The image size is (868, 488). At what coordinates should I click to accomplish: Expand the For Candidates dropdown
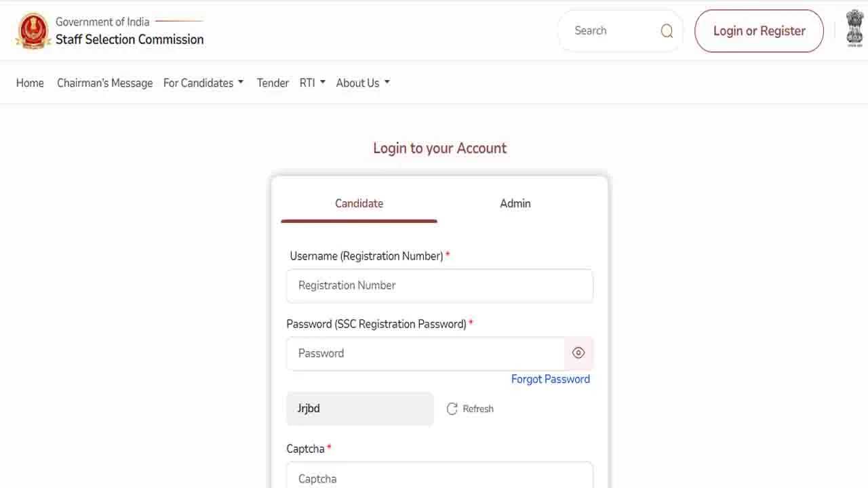tap(203, 83)
